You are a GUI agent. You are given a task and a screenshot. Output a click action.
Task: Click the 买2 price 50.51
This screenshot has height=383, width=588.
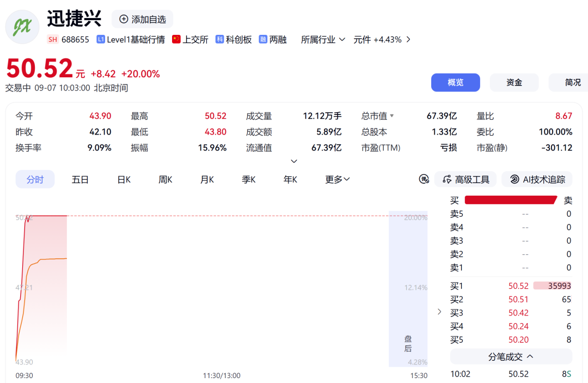tap(518, 299)
